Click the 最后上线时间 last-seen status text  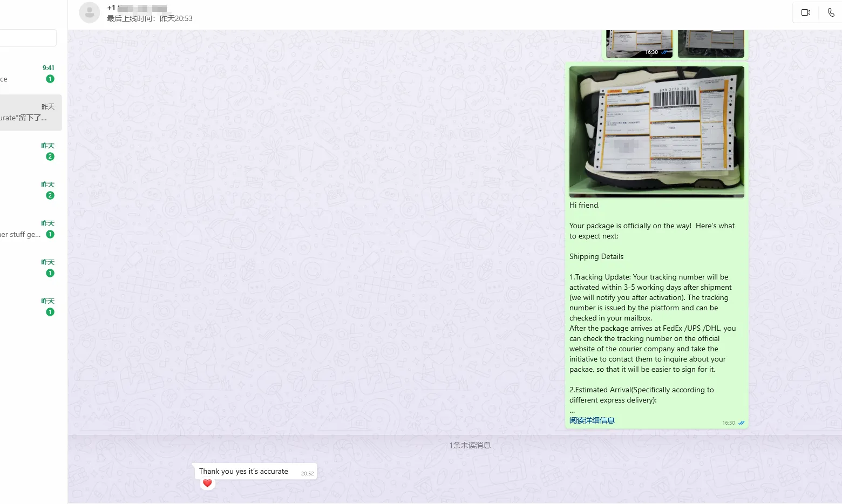point(150,18)
